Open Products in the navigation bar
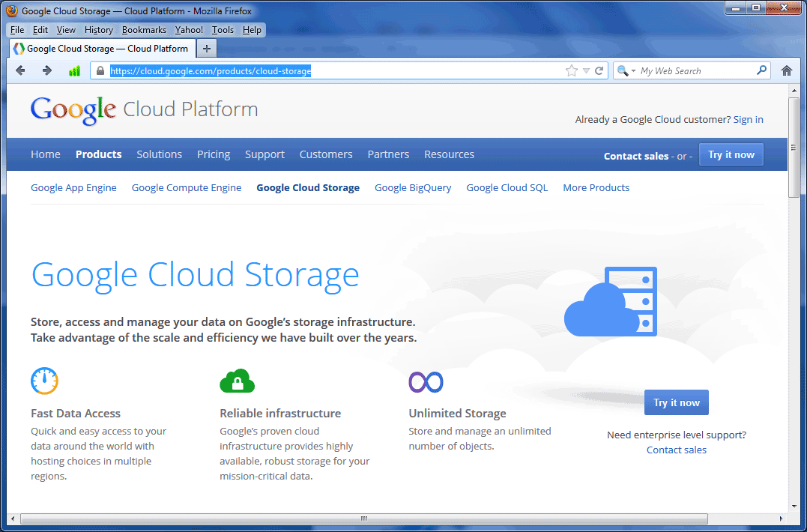 98,154
